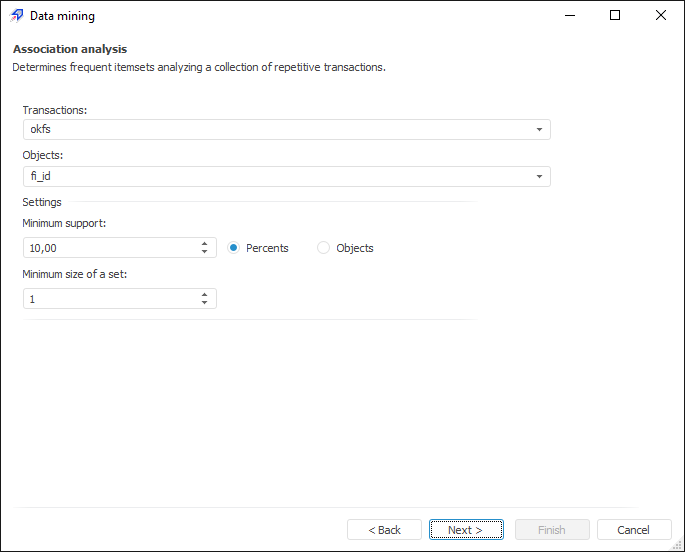Decrease Minimum size of a set
This screenshot has height=552, width=685.
coord(204,303)
